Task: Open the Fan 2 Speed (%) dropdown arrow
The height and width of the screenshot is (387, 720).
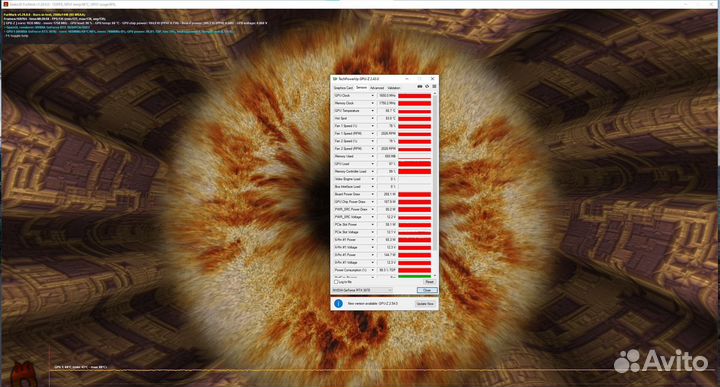Action: [x=372, y=141]
